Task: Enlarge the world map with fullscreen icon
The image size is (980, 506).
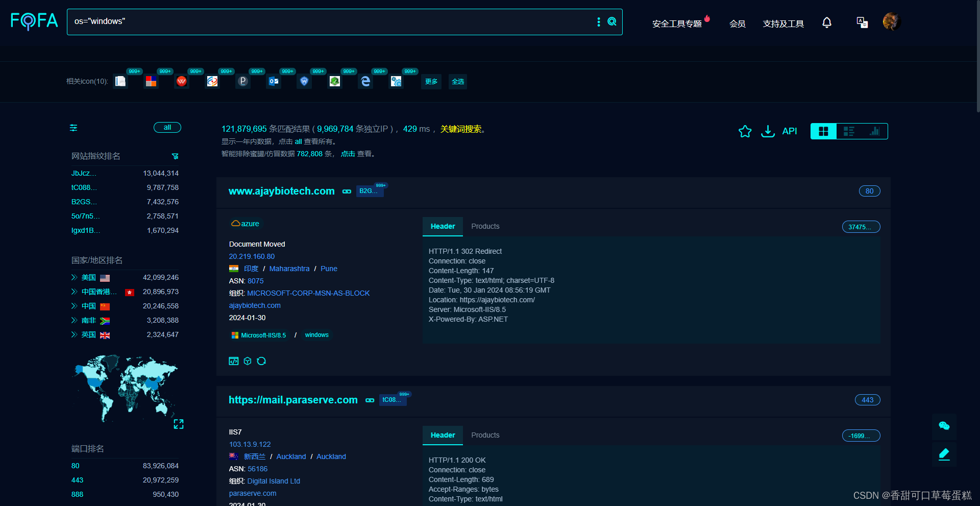Action: click(179, 424)
